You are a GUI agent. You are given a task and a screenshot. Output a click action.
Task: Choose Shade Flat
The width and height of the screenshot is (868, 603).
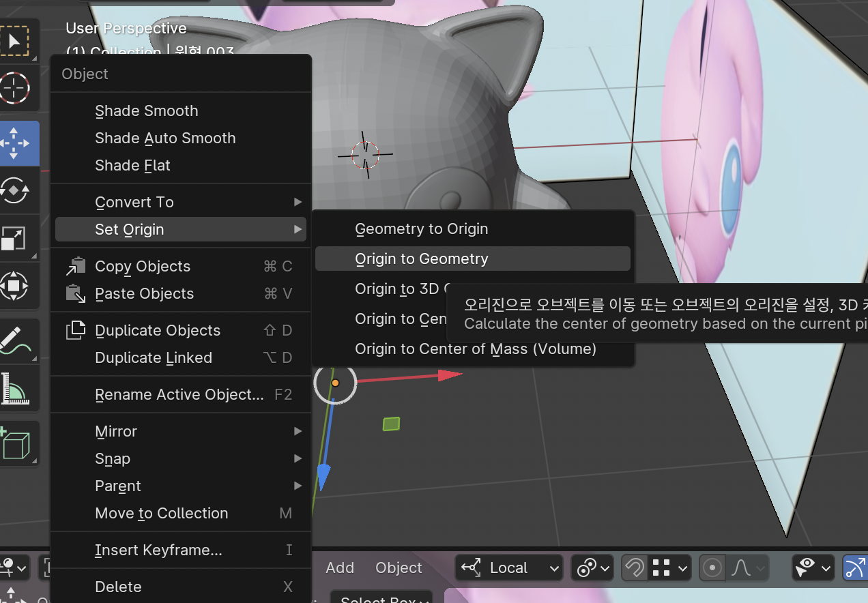[181, 165]
